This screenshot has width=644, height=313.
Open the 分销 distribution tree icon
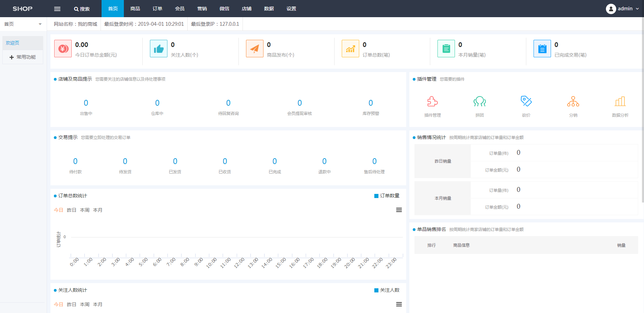pos(573,101)
